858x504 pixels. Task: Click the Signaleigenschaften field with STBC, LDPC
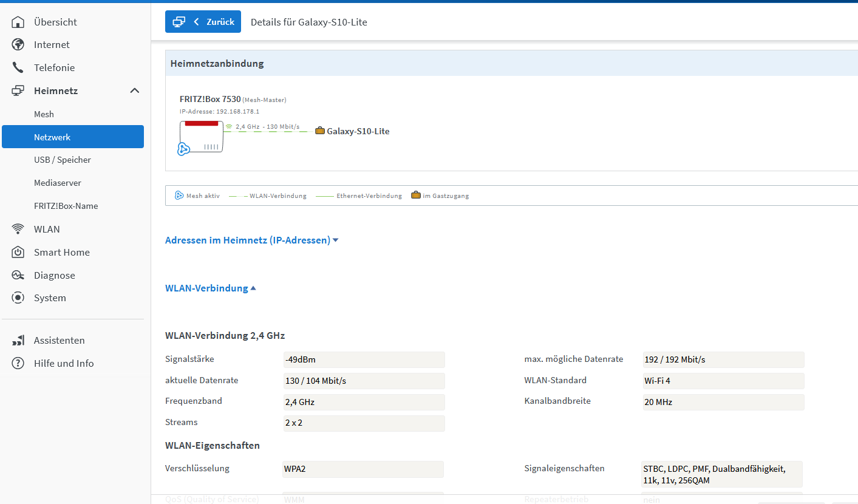point(722,474)
